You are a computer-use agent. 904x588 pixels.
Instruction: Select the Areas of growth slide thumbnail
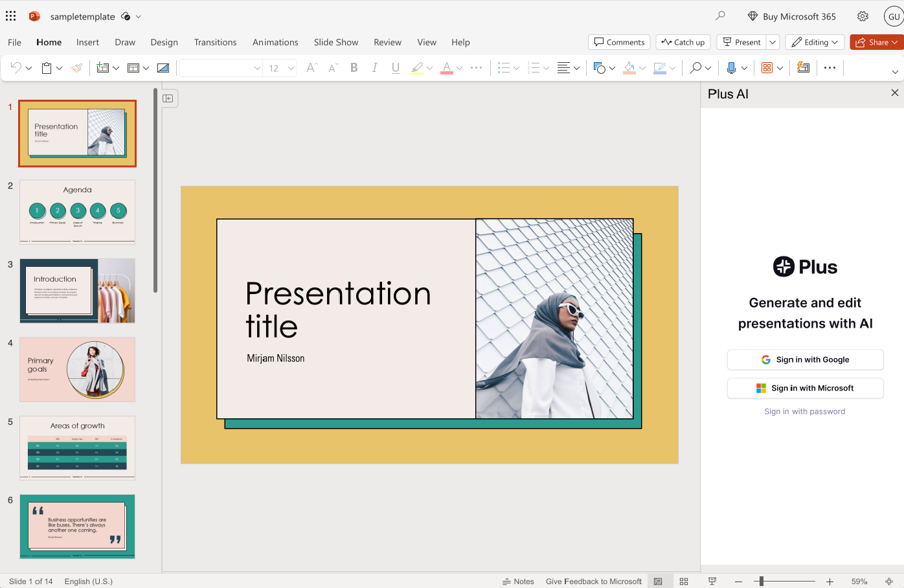point(77,448)
